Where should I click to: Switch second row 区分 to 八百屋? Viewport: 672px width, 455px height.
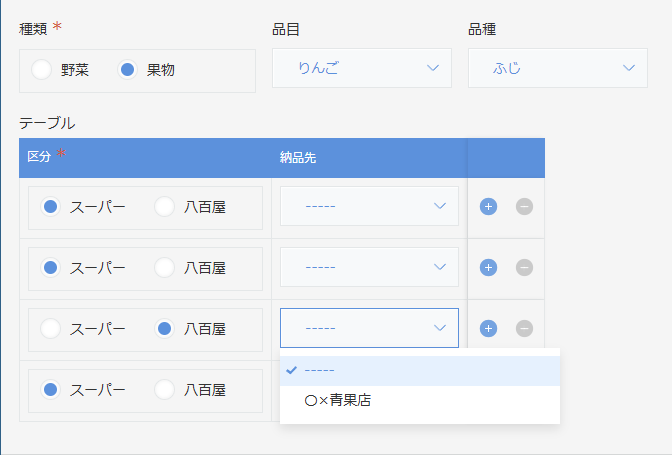[x=165, y=267]
